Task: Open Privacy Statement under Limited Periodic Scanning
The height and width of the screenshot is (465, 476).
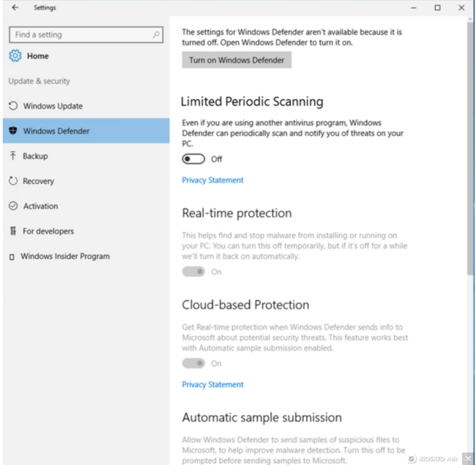Action: pyautogui.click(x=212, y=180)
